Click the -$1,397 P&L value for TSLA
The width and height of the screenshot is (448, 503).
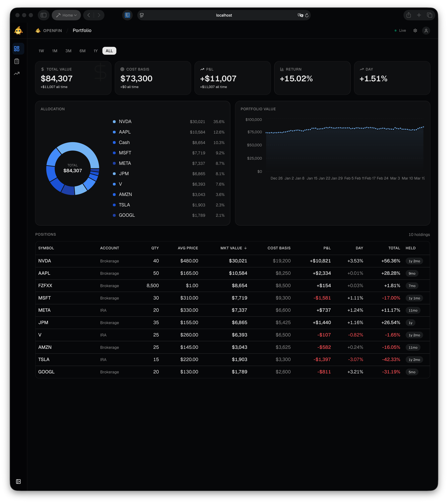(x=322, y=359)
